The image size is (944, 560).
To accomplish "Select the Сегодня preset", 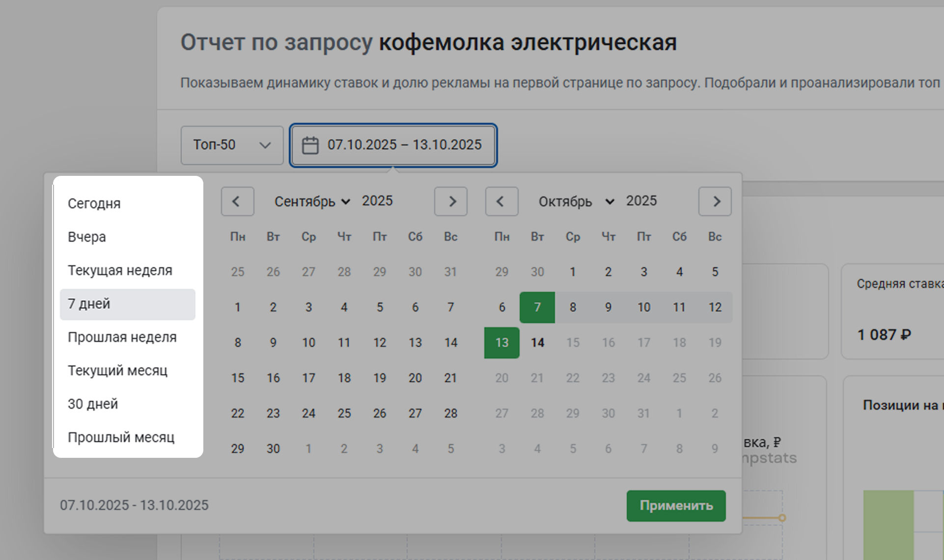I will coord(94,203).
